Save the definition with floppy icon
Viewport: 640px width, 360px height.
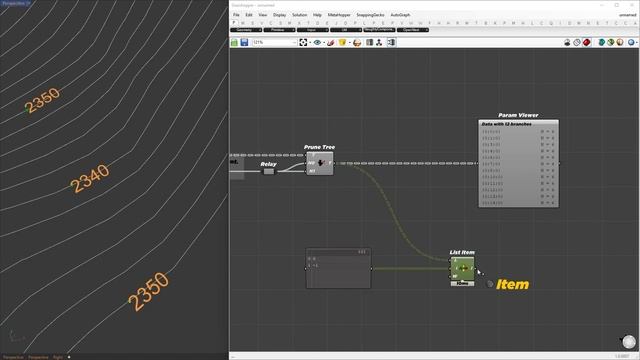click(244, 42)
